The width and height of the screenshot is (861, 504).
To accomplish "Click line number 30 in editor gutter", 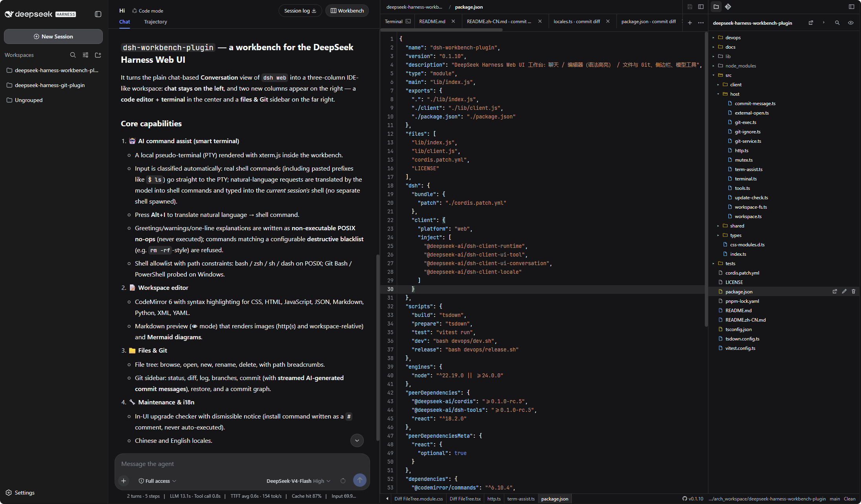I will pyautogui.click(x=390, y=289).
